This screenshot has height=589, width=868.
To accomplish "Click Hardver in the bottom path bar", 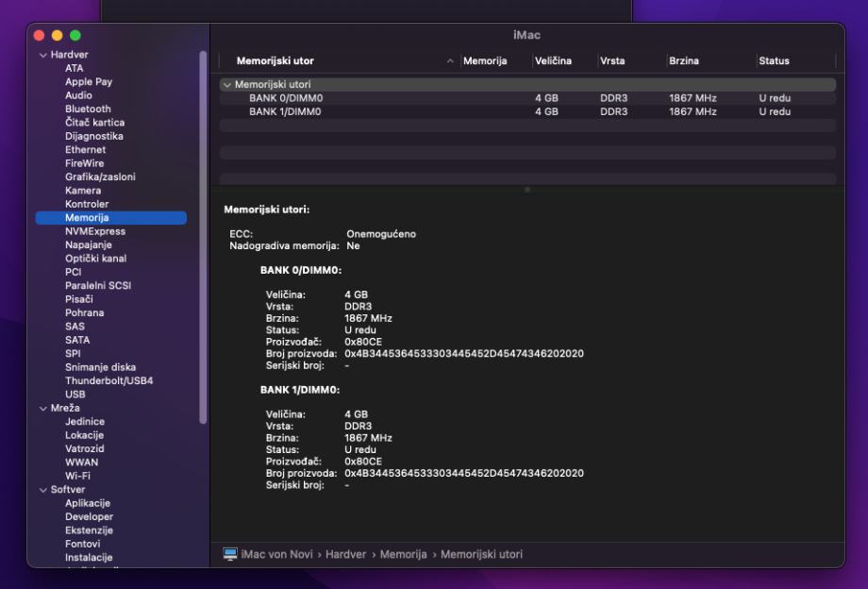I will (x=346, y=554).
